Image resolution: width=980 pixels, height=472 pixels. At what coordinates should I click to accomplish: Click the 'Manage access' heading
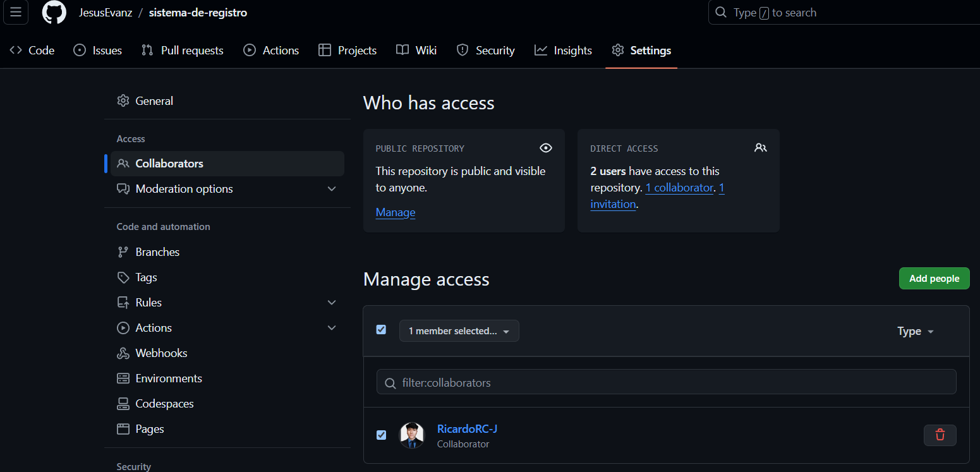(426, 279)
